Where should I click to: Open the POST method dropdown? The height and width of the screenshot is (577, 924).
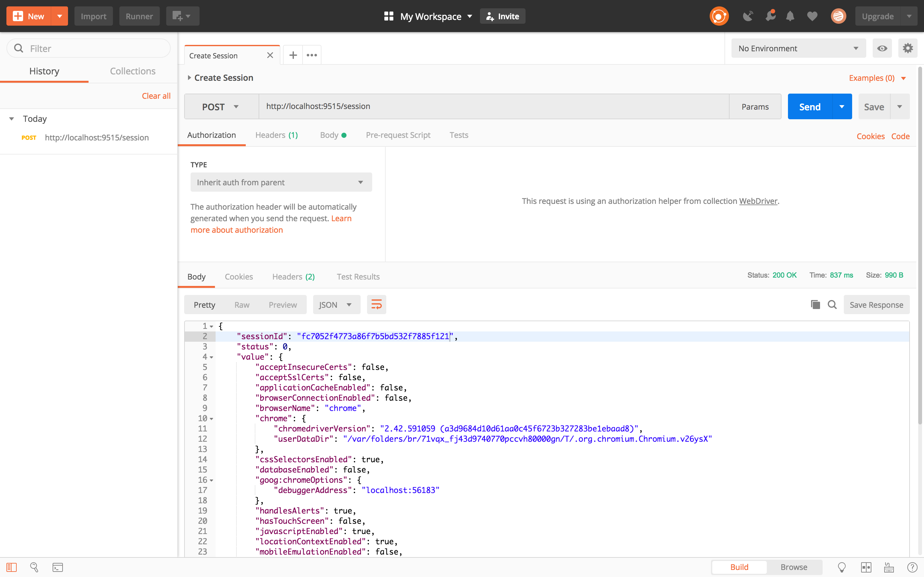[x=221, y=107]
